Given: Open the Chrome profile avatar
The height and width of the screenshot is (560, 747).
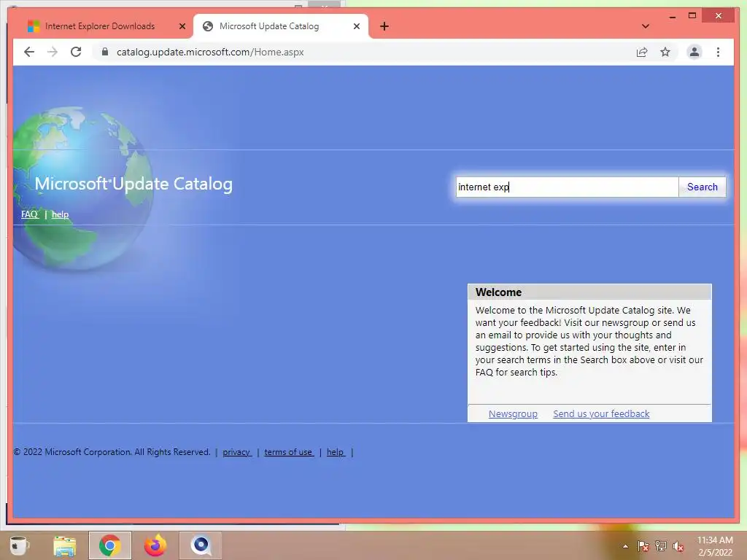Looking at the screenshot, I should tap(694, 52).
